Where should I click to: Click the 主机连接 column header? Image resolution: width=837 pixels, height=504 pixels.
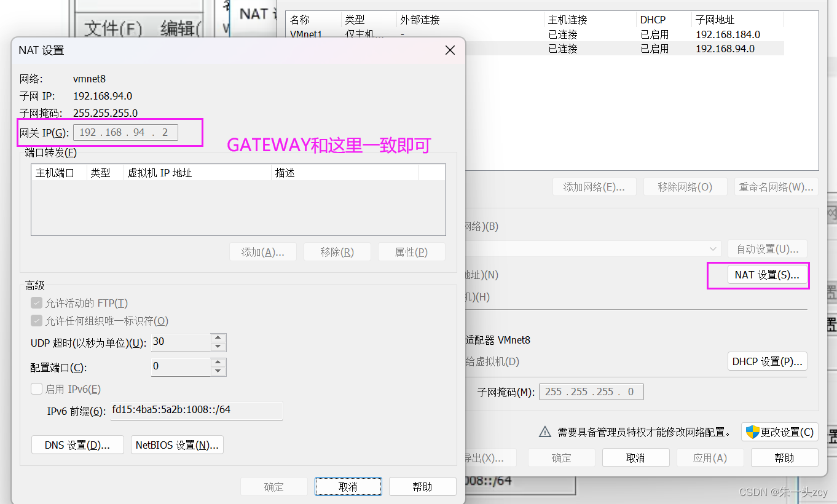tap(590, 20)
